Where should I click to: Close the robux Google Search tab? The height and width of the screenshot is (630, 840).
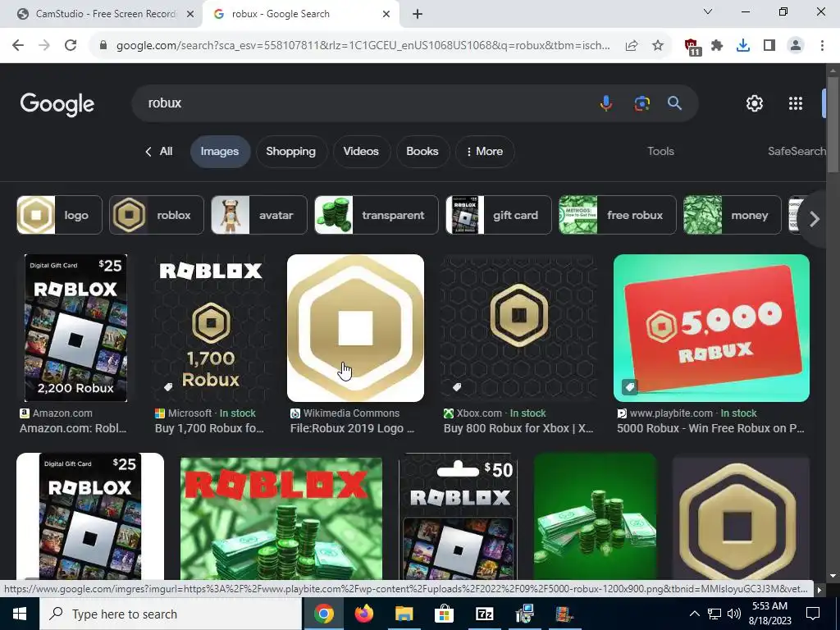click(386, 14)
